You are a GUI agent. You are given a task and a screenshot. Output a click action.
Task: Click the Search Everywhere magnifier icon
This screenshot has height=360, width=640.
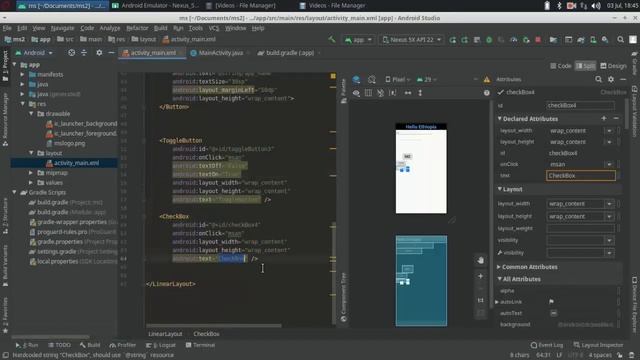tap(620, 40)
